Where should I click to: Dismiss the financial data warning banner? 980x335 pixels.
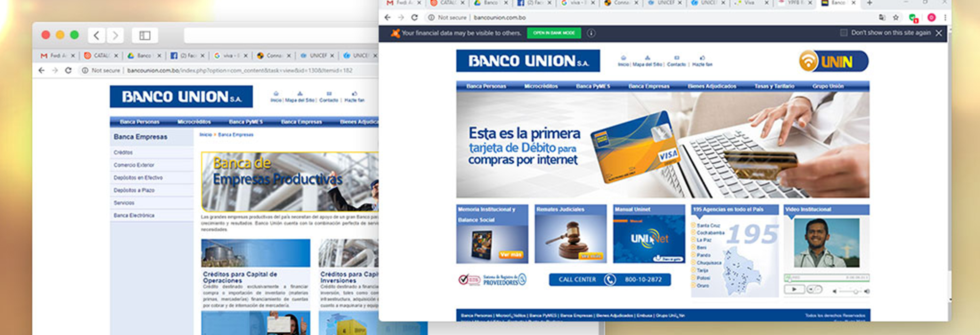pyautogui.click(x=939, y=33)
